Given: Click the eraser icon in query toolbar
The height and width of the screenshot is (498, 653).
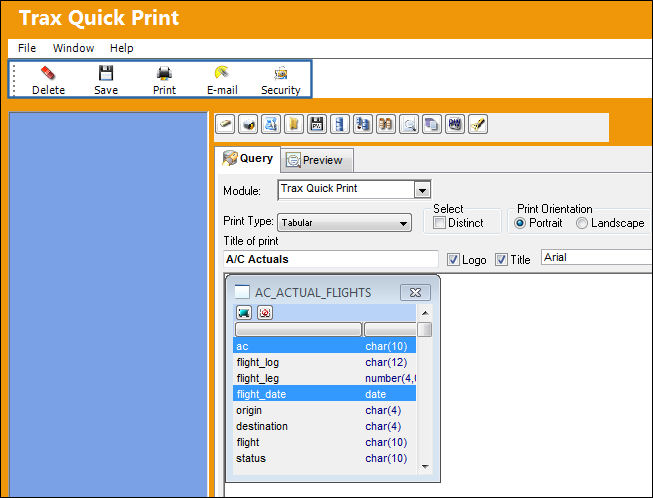Looking at the screenshot, I should coord(225,124).
